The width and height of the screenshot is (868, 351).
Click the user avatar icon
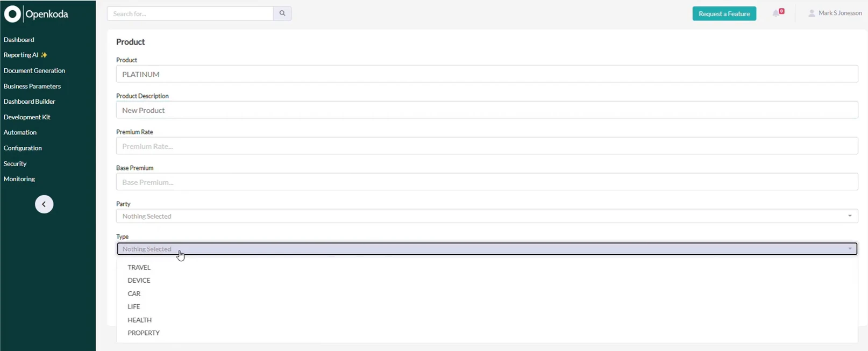(812, 13)
